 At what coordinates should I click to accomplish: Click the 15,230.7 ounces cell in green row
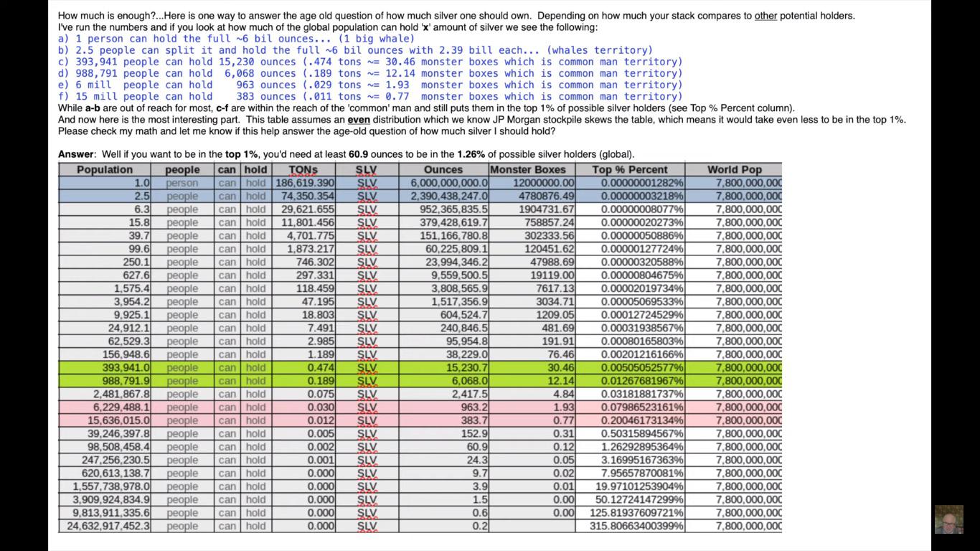pyautogui.click(x=443, y=367)
